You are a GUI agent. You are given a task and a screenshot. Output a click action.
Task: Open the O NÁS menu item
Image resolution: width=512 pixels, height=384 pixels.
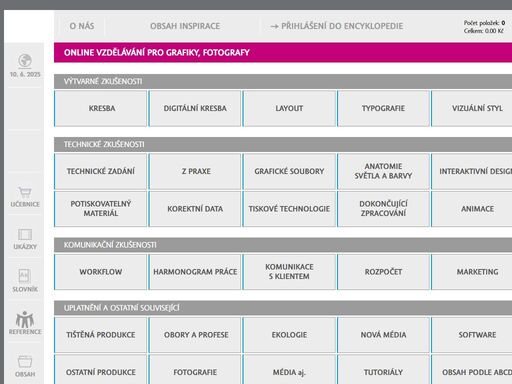click(82, 26)
